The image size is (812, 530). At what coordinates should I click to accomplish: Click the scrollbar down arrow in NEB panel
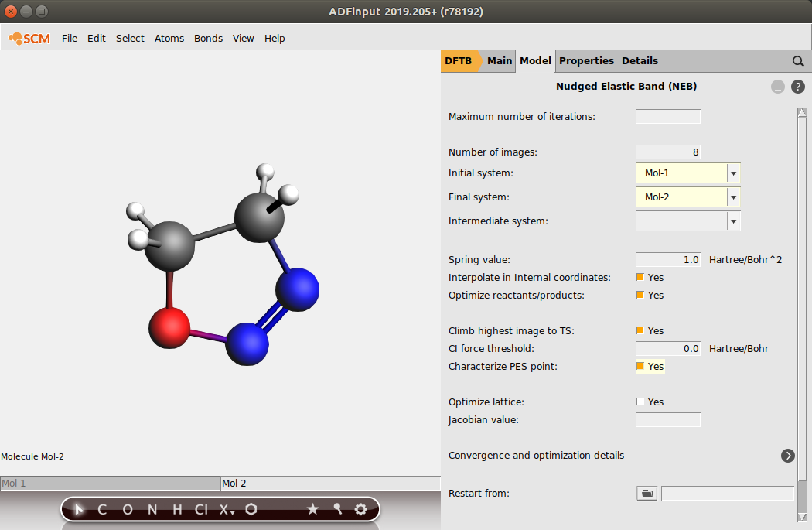tap(802, 517)
